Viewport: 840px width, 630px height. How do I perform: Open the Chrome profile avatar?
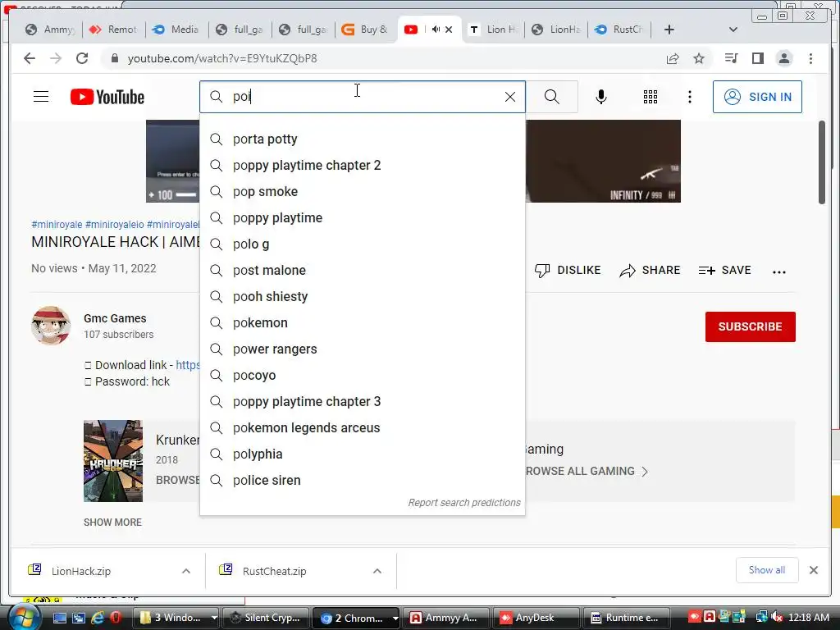pyautogui.click(x=784, y=58)
